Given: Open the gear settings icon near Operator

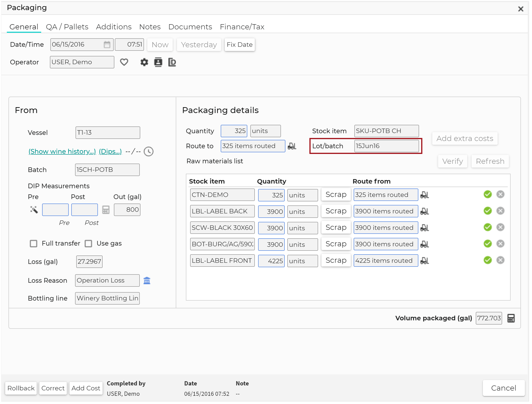Looking at the screenshot, I should (x=144, y=62).
